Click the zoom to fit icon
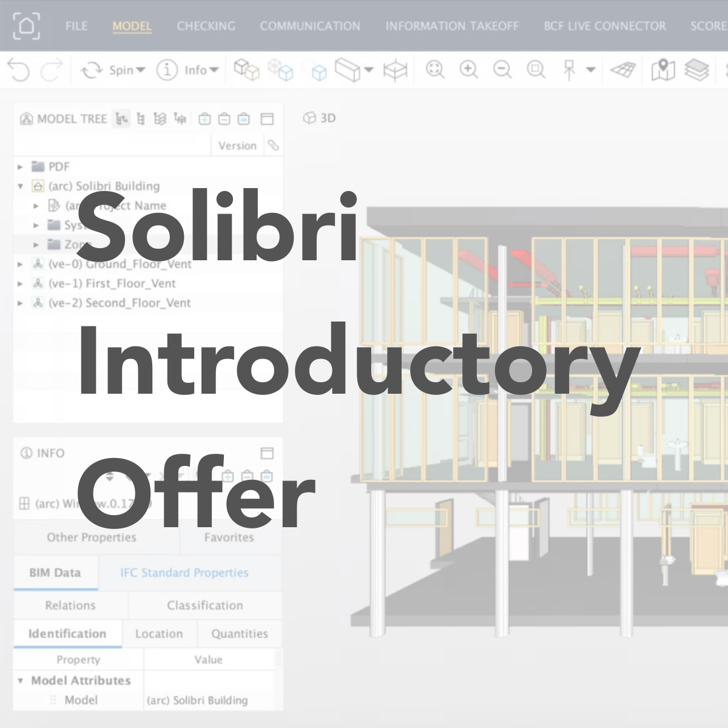 click(x=434, y=70)
